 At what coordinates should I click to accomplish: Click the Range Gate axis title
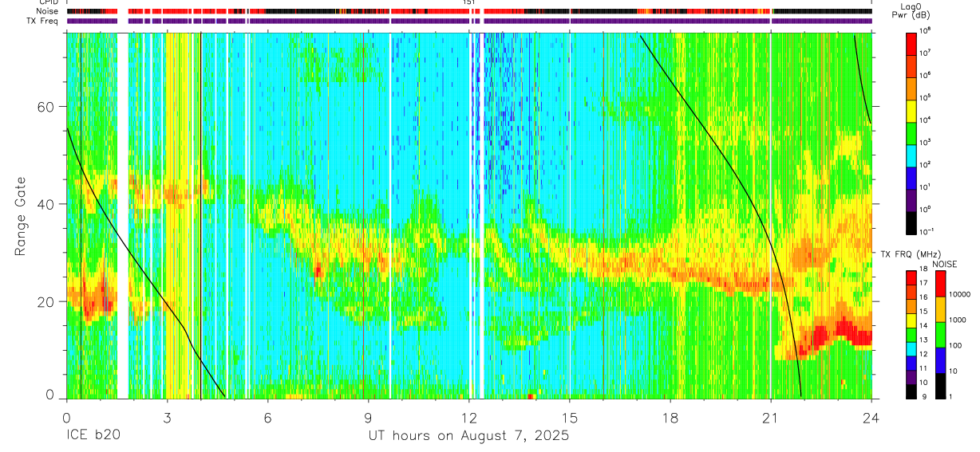click(x=22, y=216)
